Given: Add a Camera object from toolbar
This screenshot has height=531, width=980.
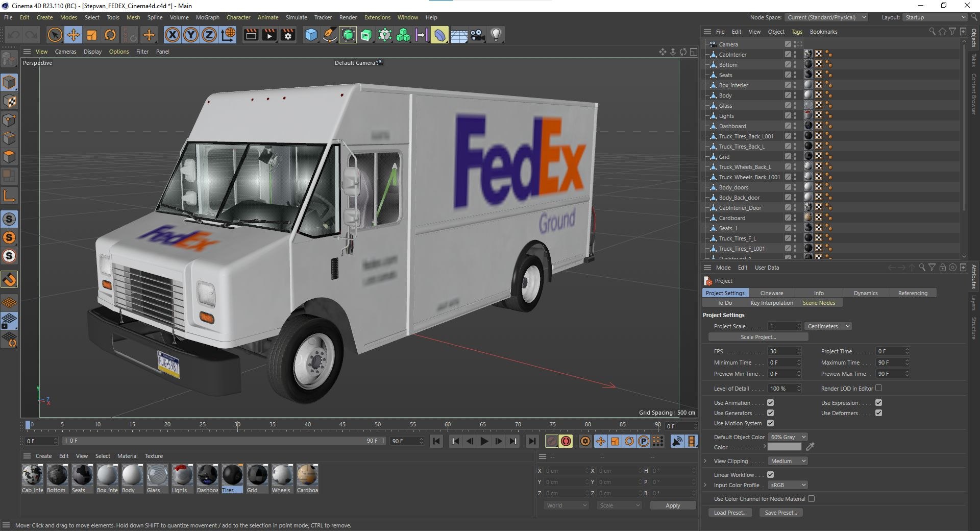Looking at the screenshot, I should tap(477, 35).
